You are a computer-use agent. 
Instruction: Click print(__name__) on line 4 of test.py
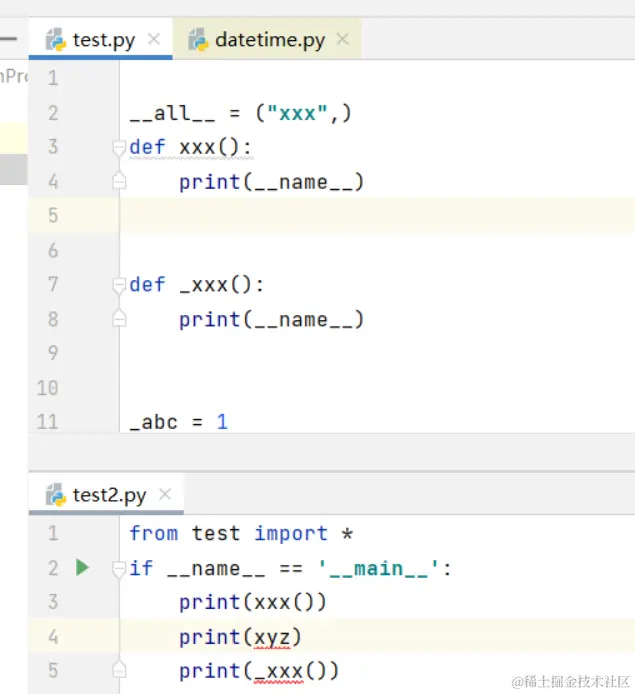coord(271,182)
